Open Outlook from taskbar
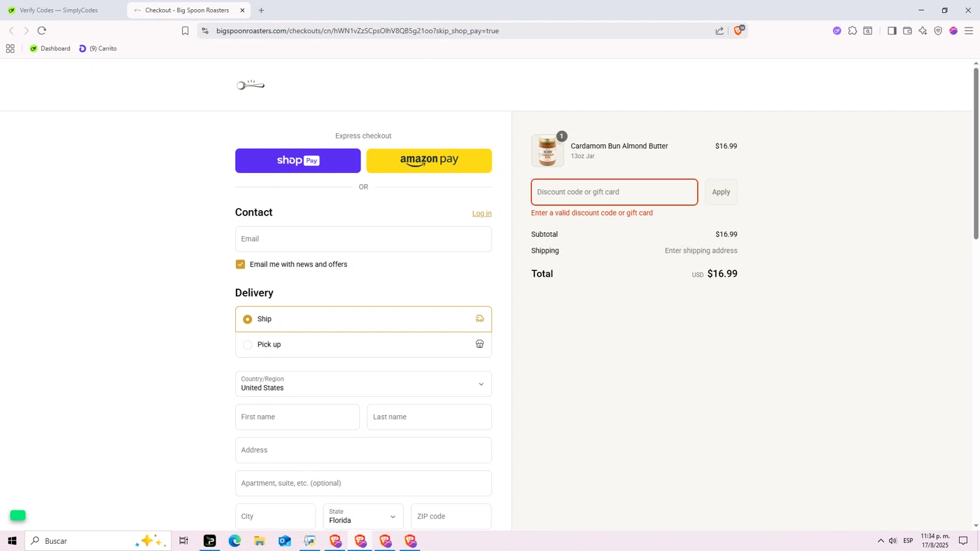Viewport: 980px width, 551px height. tap(285, 541)
